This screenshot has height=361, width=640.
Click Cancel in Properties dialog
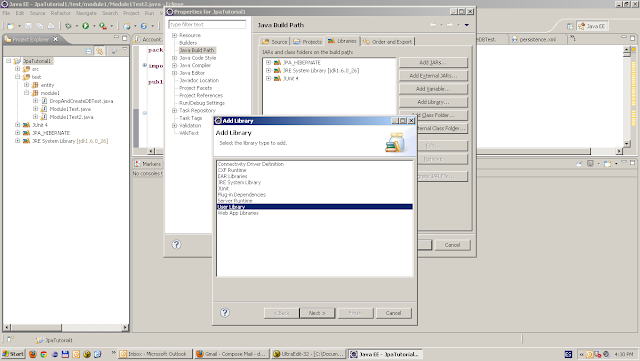[x=452, y=245]
